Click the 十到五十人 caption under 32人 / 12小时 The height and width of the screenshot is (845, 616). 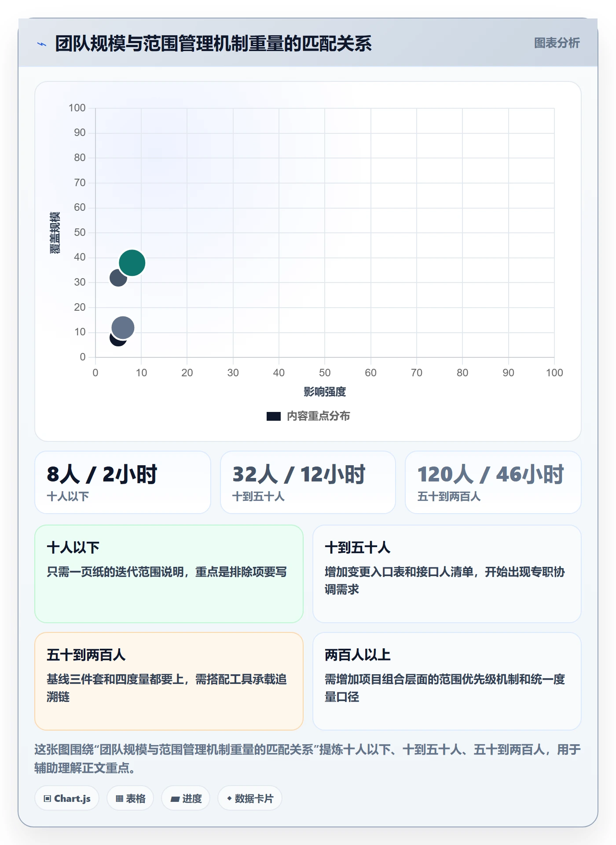[258, 496]
